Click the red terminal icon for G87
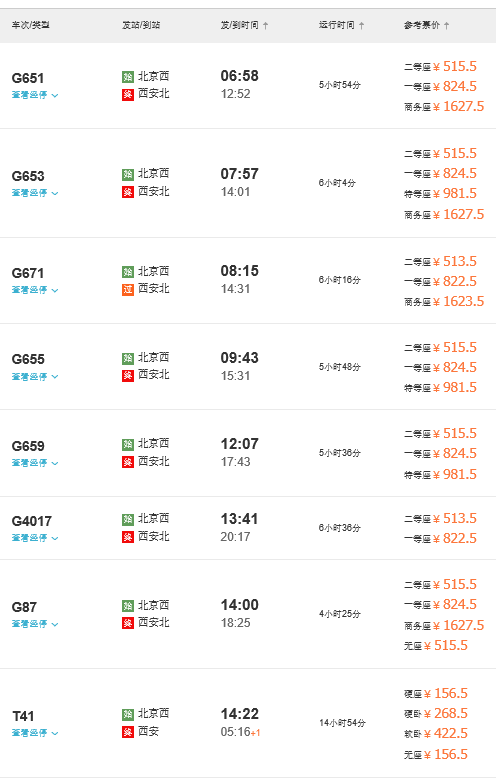The image size is (496, 784). click(x=128, y=623)
